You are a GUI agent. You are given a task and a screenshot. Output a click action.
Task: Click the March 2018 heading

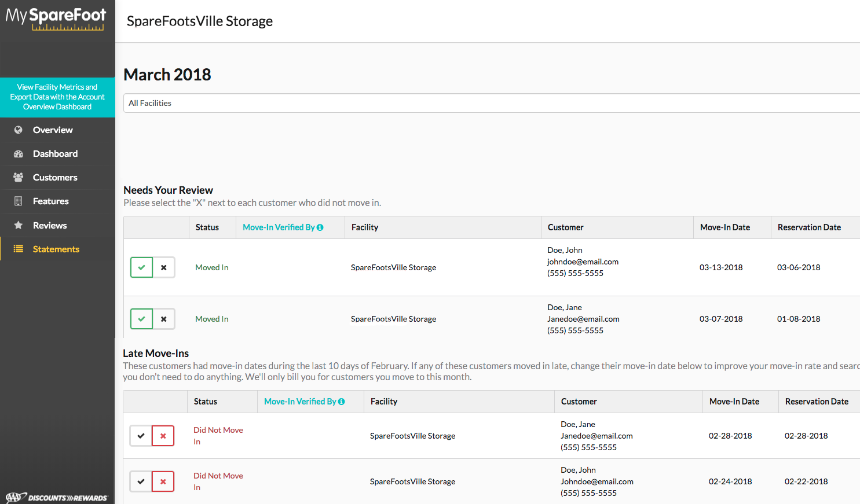point(167,75)
